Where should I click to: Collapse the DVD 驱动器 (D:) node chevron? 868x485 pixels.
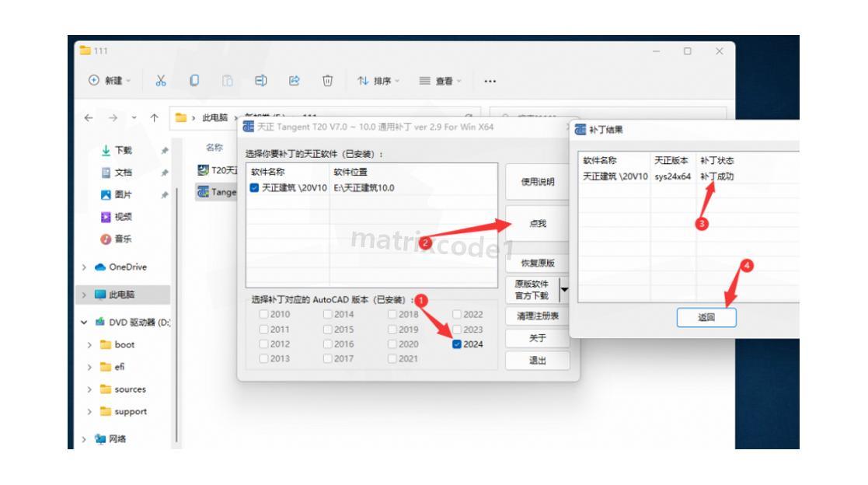(84, 323)
